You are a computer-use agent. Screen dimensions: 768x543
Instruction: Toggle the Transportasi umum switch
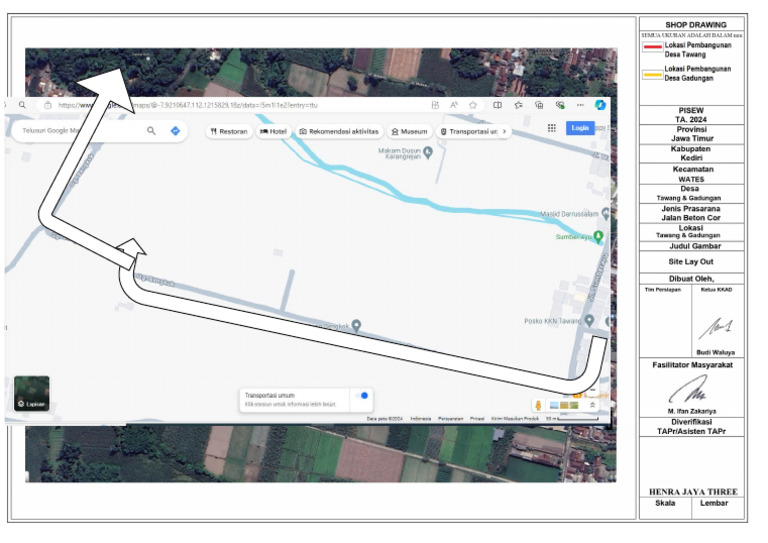[362, 396]
